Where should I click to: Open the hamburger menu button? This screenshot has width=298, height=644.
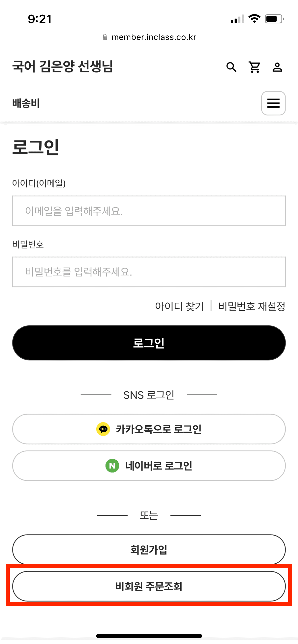273,103
